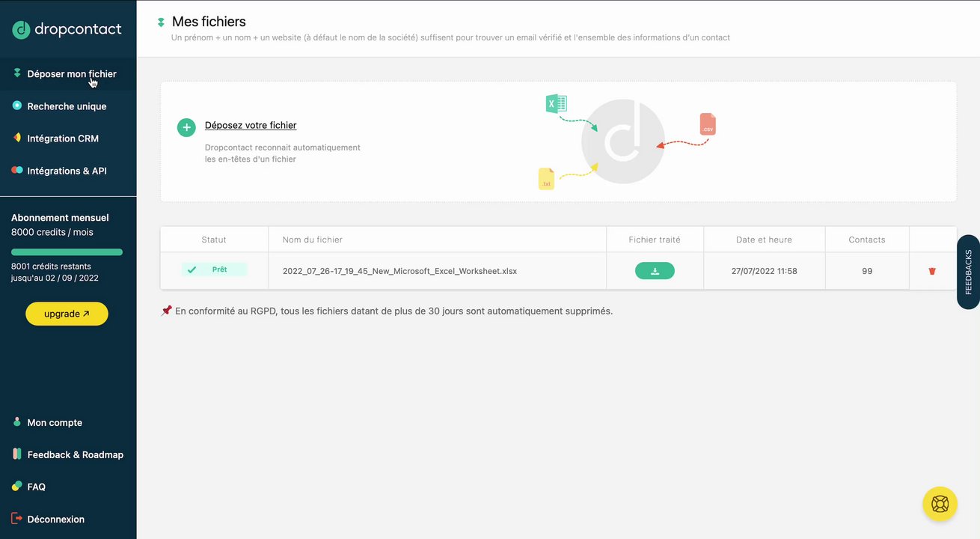The height and width of the screenshot is (539, 980).
Task: Click the Déposez votre fichier link
Action: pos(251,125)
